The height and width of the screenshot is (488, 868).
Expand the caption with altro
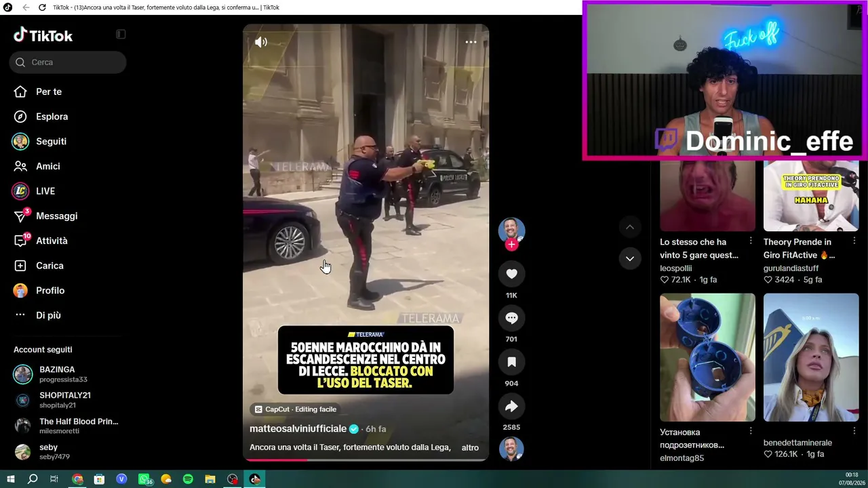pyautogui.click(x=470, y=447)
